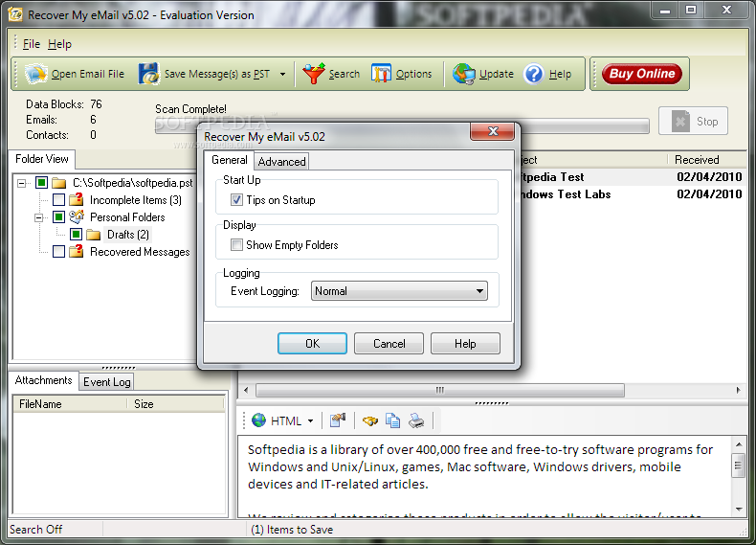Click the Stop scan button
The width and height of the screenshot is (756, 545).
[693, 121]
